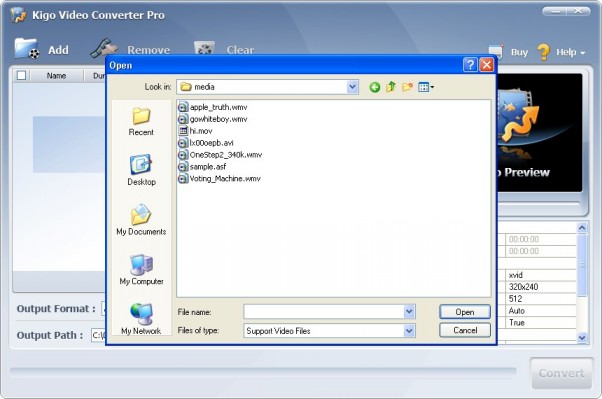
Task: Click the conversion progress bar
Action: click(x=263, y=371)
